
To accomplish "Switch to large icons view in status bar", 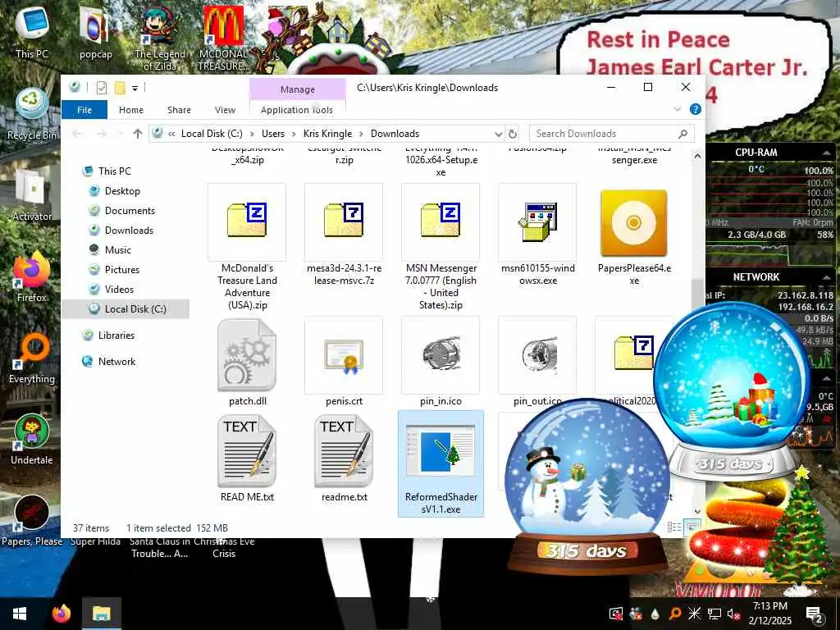I will [x=692, y=527].
